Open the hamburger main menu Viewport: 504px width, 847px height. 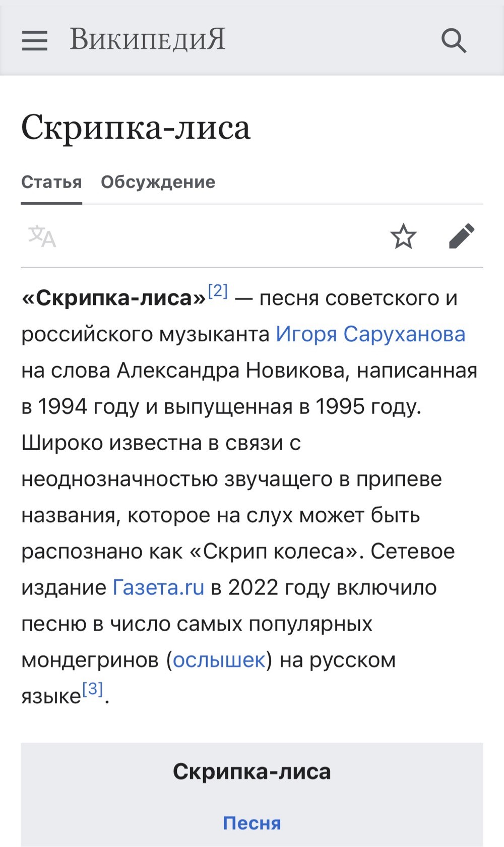point(34,40)
